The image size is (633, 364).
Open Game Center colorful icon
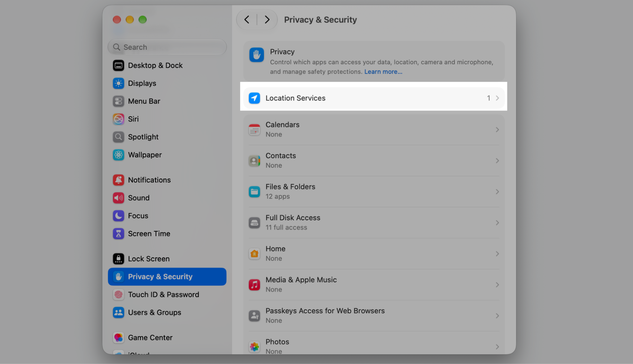tap(118, 338)
